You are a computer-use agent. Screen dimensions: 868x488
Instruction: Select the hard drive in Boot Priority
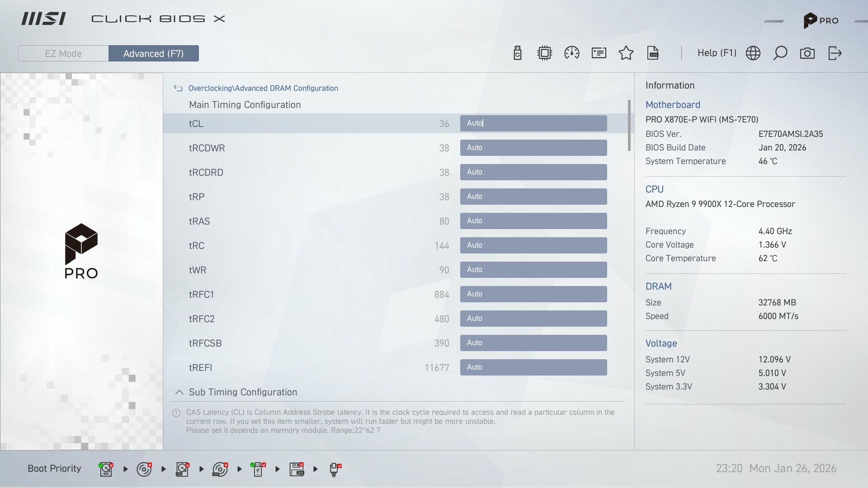[105, 469]
